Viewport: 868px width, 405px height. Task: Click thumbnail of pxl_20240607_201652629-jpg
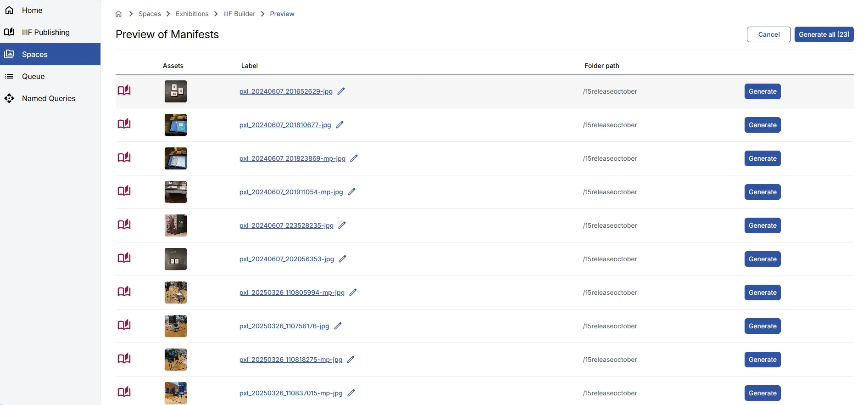click(x=176, y=91)
